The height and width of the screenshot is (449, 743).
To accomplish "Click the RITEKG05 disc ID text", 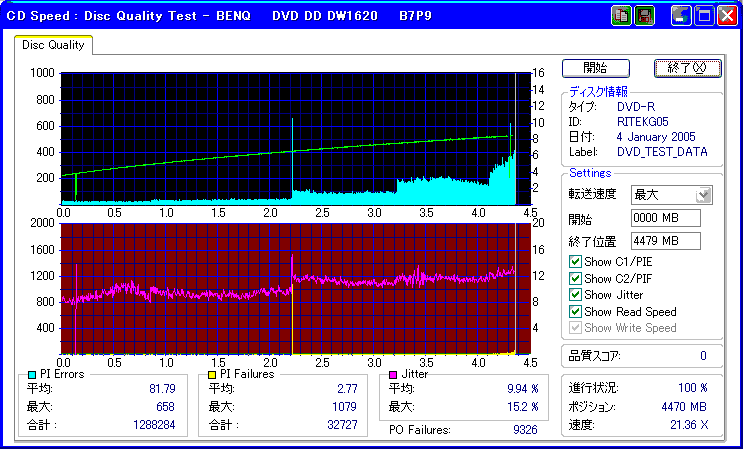I will 643,122.
